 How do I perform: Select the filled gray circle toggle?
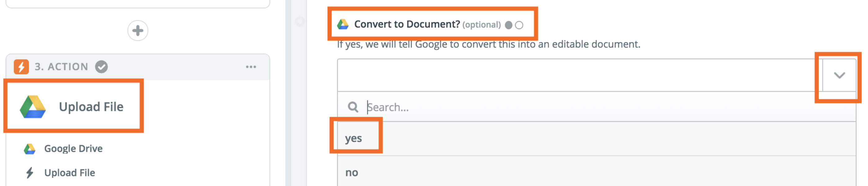(508, 25)
